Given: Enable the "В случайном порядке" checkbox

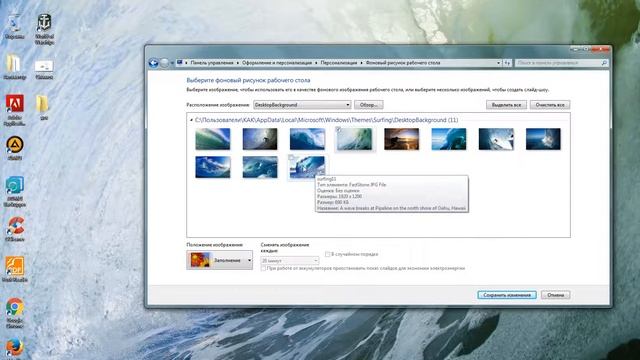Looking at the screenshot, I should coord(327,254).
